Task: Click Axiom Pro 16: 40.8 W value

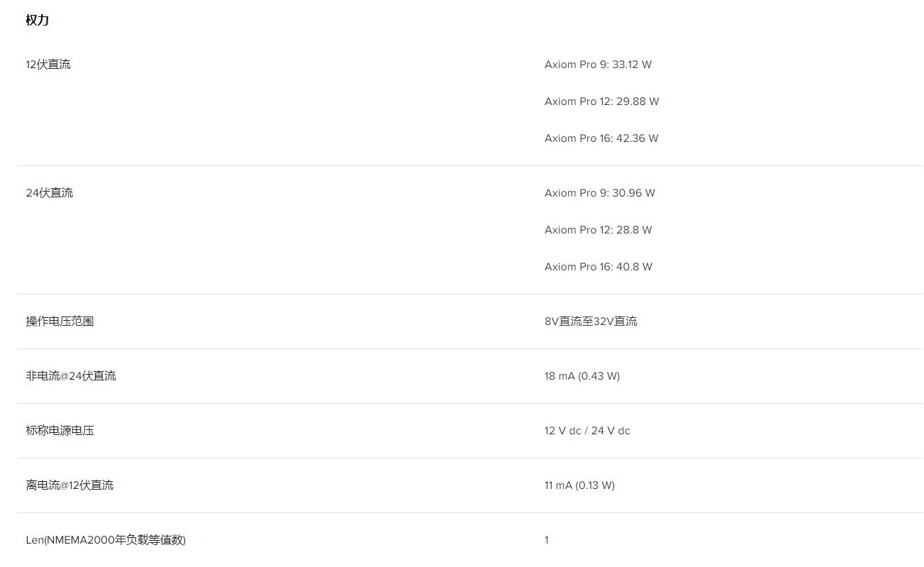Action: [599, 267]
